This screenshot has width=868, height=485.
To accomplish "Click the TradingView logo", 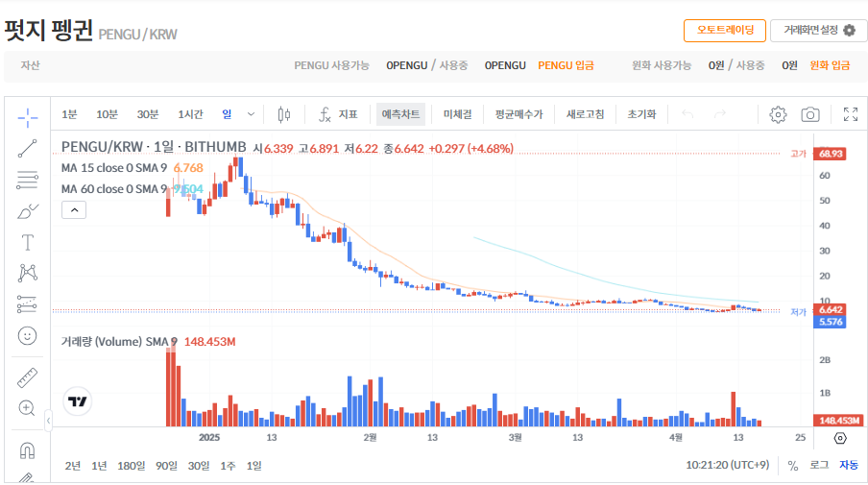I will (78, 401).
